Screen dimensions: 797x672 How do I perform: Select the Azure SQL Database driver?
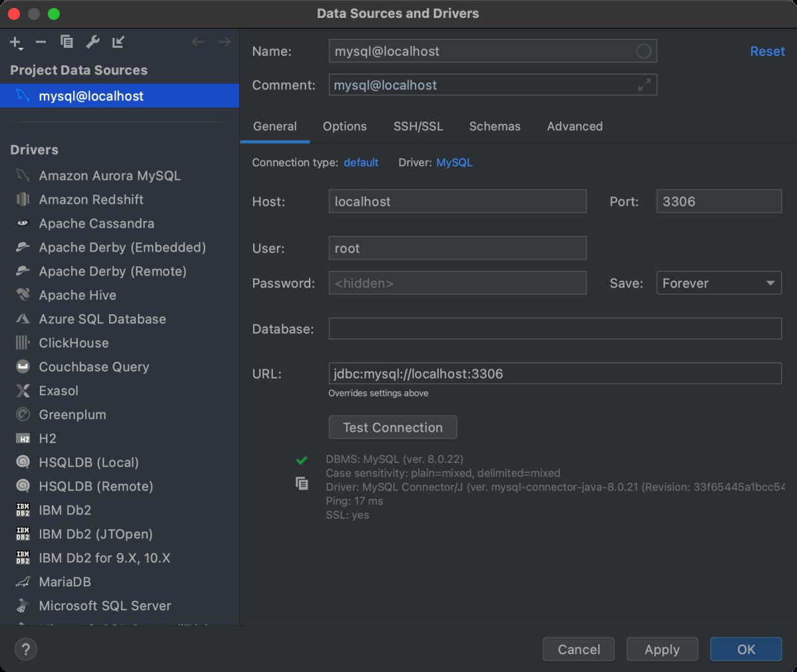(x=120, y=319)
